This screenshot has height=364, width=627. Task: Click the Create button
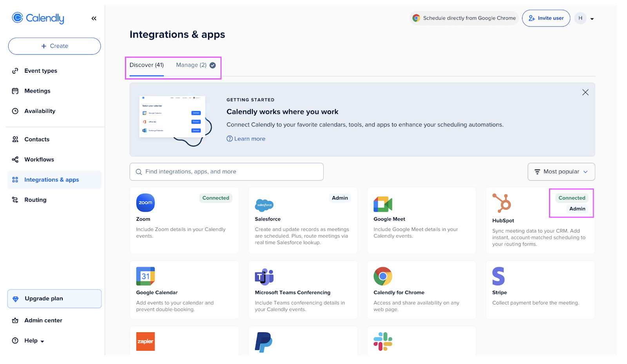(x=54, y=46)
